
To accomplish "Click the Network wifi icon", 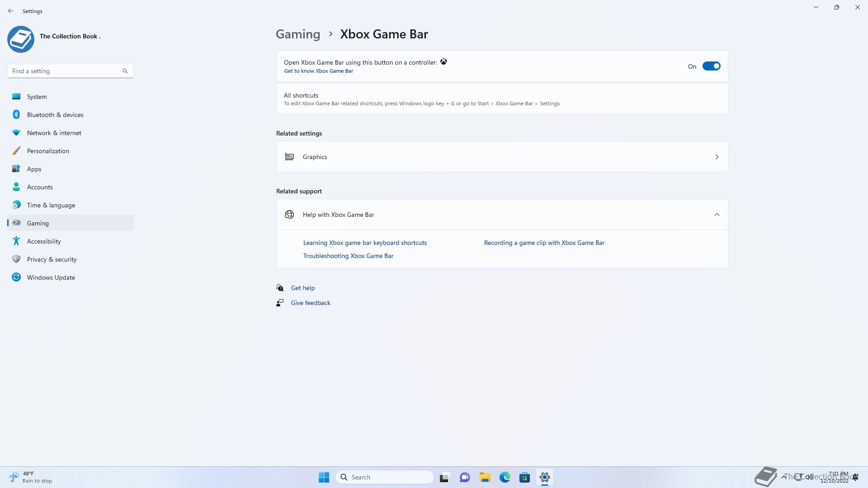I will (16, 133).
